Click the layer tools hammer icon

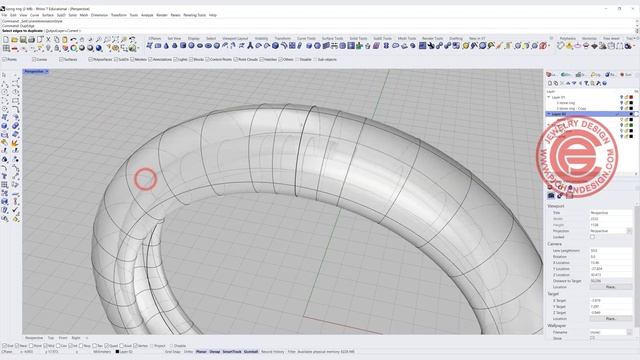[598, 83]
